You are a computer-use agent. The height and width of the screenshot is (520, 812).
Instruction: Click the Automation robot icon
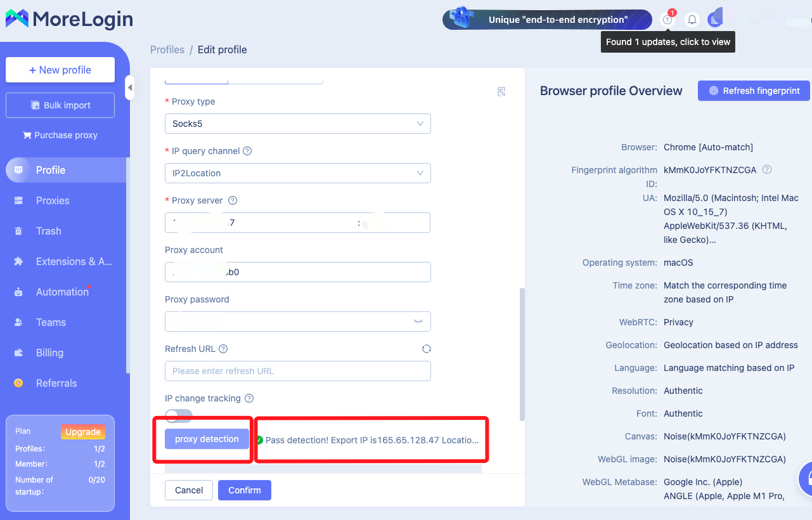click(x=18, y=292)
